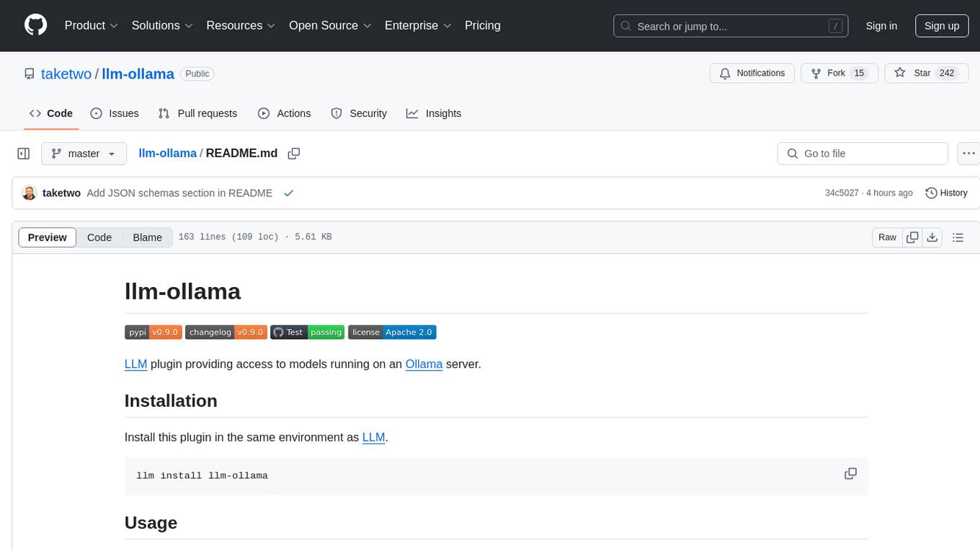Expand the Resources menu

pos(241,25)
